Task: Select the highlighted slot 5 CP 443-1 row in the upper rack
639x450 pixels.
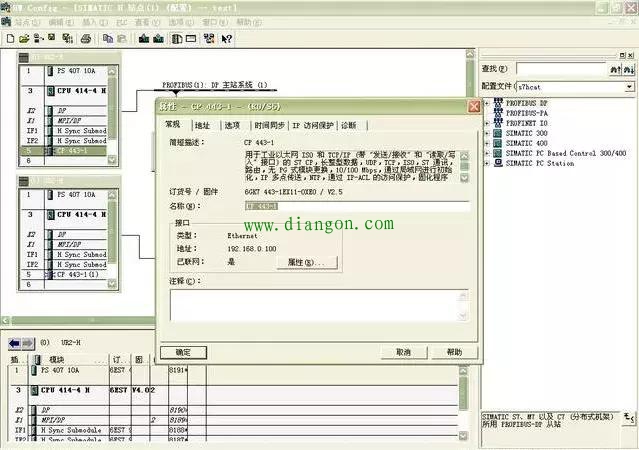Action: (x=63, y=151)
